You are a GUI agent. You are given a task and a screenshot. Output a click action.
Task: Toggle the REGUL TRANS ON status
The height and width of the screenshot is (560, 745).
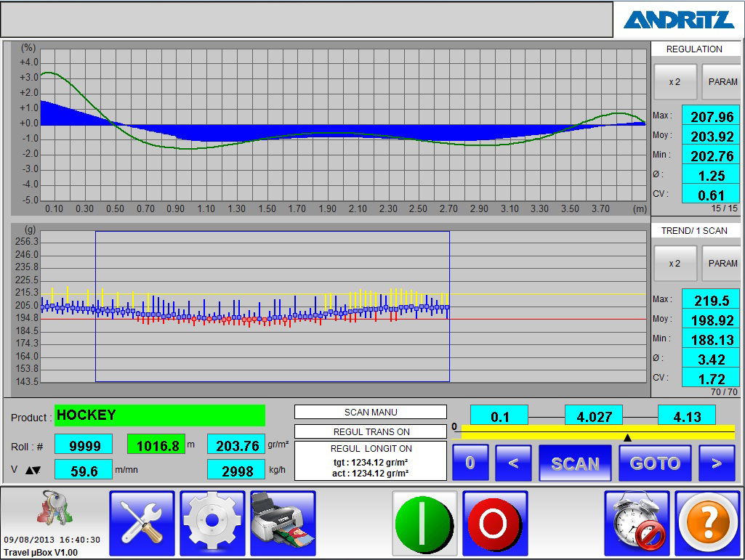(370, 431)
